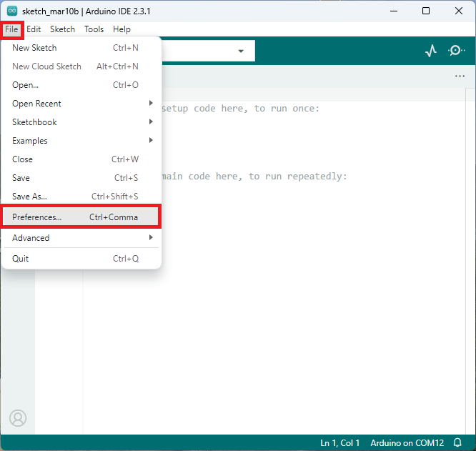The image size is (476, 451).
Task: Expand the board selector dropdown arrow
Action: tap(241, 51)
